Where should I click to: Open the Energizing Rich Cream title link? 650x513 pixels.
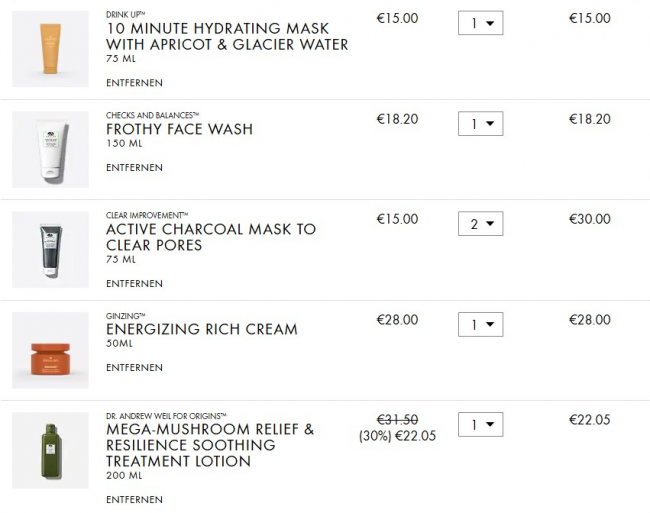(x=201, y=329)
